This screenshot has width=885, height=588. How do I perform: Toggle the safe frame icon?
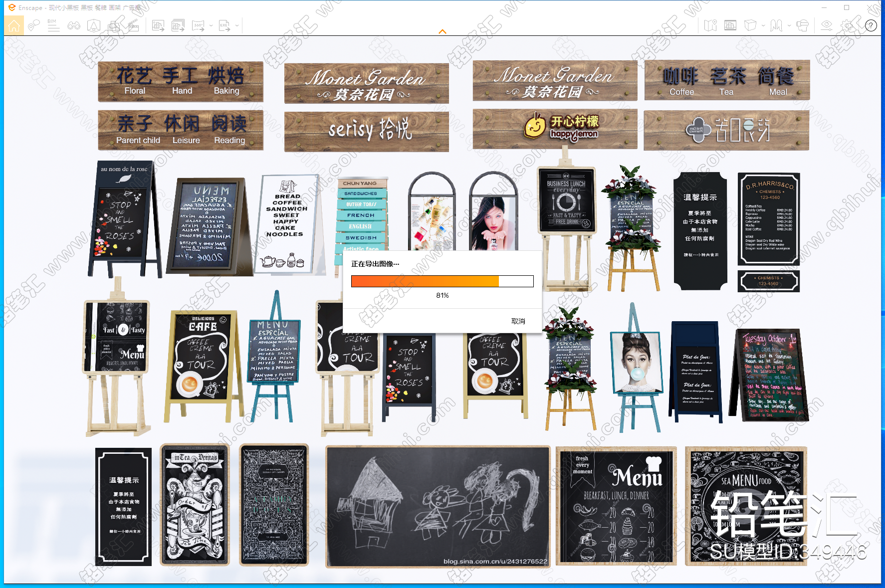(94, 25)
